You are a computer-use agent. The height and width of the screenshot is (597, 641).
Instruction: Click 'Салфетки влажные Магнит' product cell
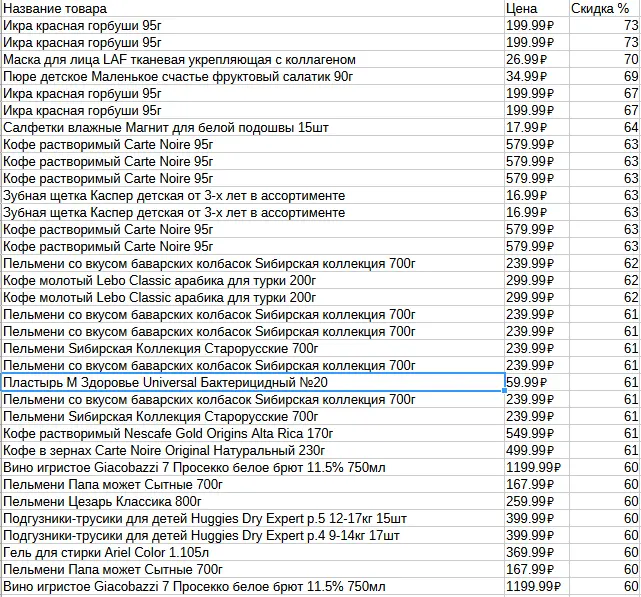point(253,128)
